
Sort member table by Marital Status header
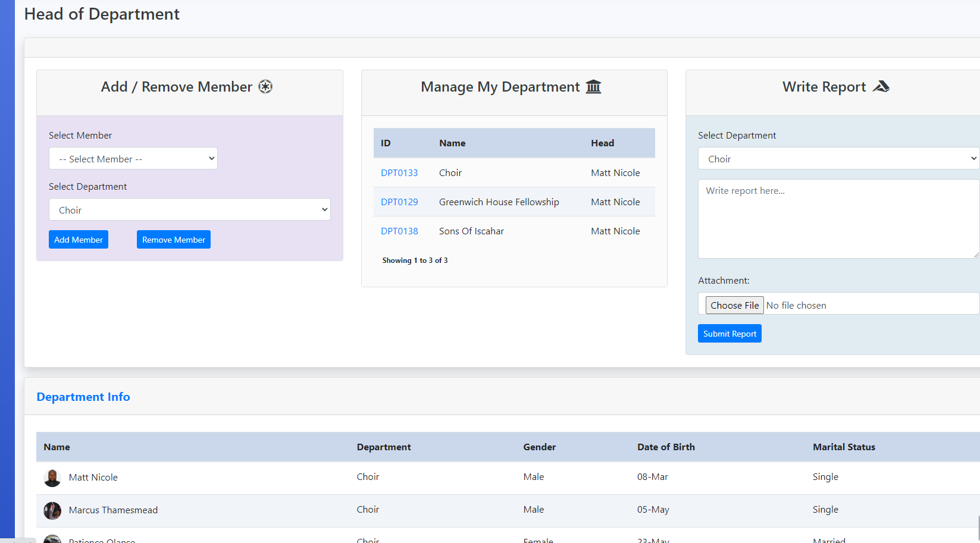coord(844,447)
